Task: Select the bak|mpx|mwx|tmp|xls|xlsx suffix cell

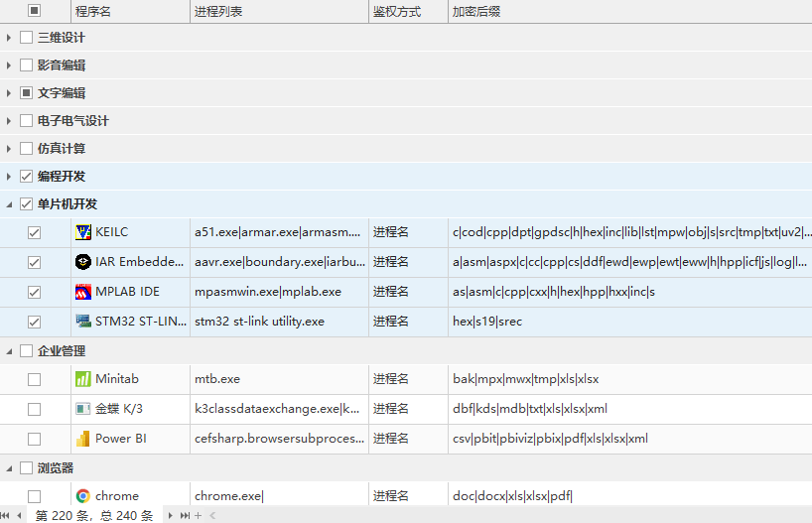Action: coord(629,379)
